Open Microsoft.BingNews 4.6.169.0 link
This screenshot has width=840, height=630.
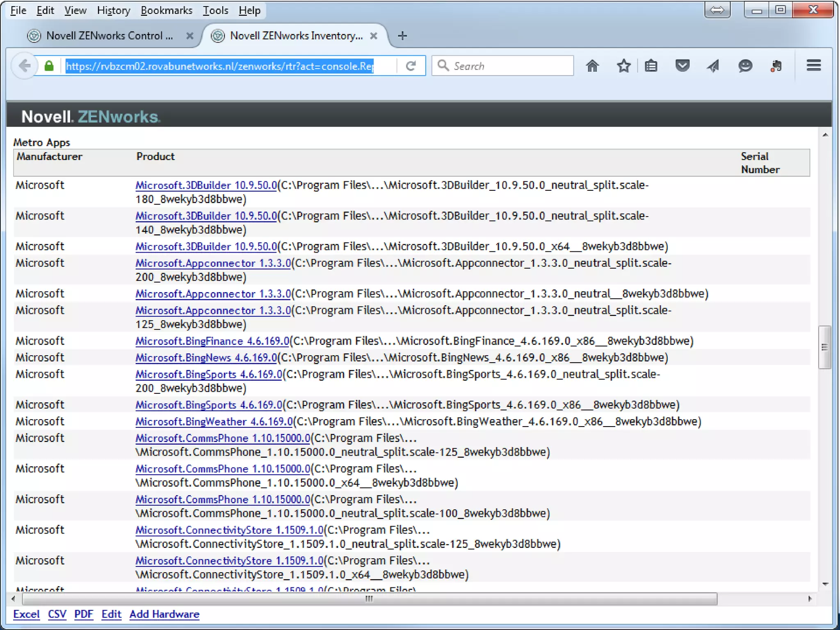tap(206, 358)
